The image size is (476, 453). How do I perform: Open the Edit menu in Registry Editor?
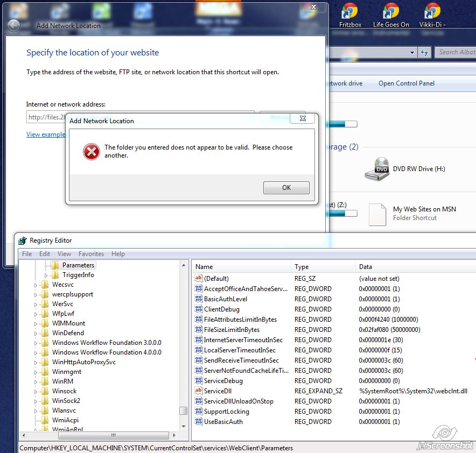(45, 254)
